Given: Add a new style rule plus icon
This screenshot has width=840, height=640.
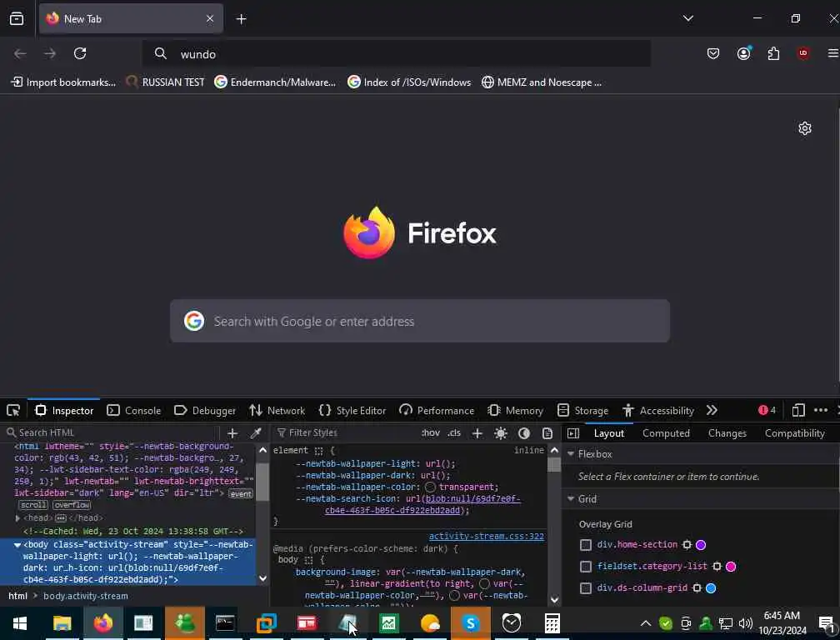Looking at the screenshot, I should (477, 433).
